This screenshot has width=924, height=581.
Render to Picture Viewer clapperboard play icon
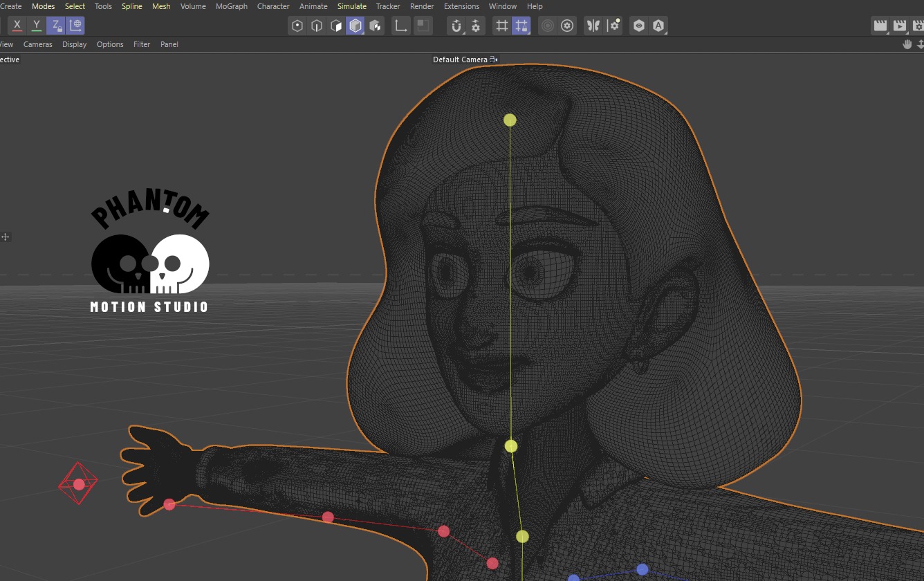coord(900,26)
